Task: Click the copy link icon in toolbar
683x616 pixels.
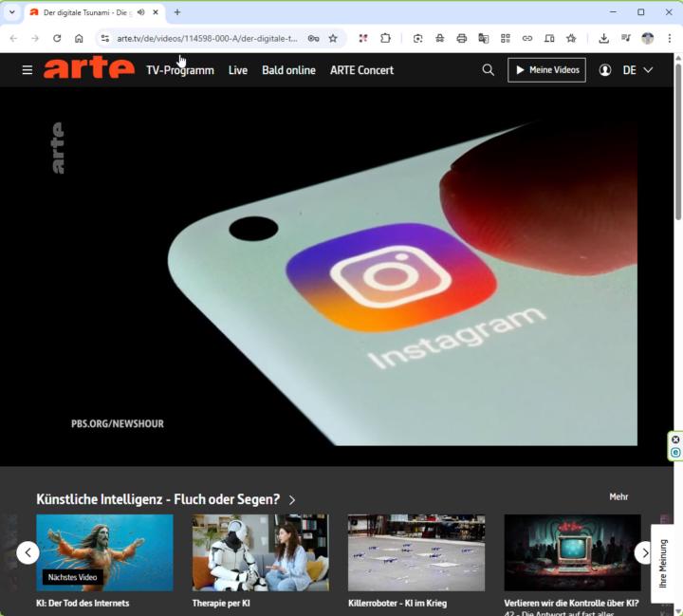Action: tap(527, 38)
